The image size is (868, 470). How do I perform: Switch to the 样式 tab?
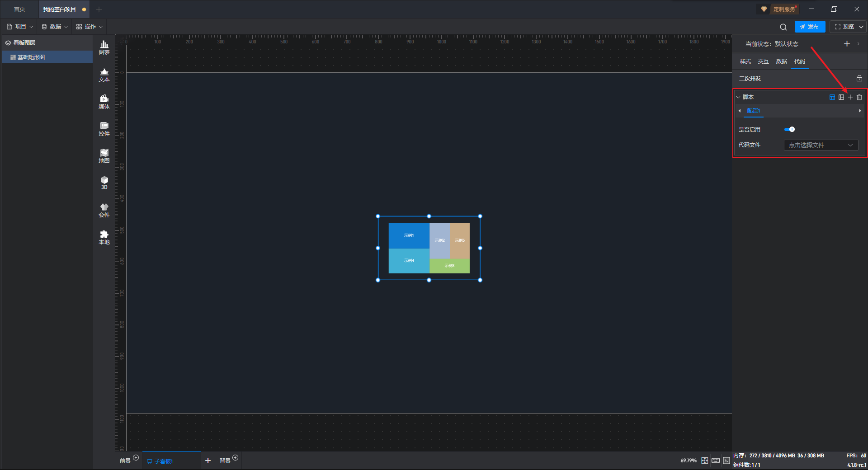[745, 61]
